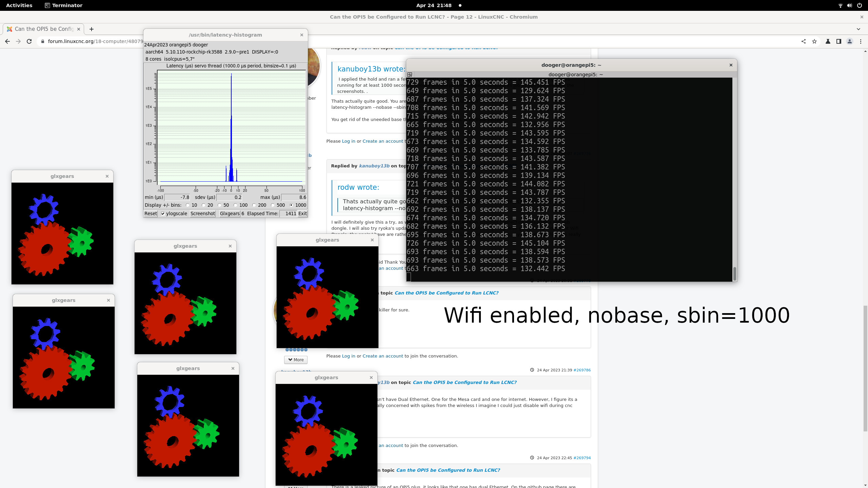The image size is (868, 488).
Task: Click the dooger@orangepi5 terminal title bar
Action: coord(571,65)
